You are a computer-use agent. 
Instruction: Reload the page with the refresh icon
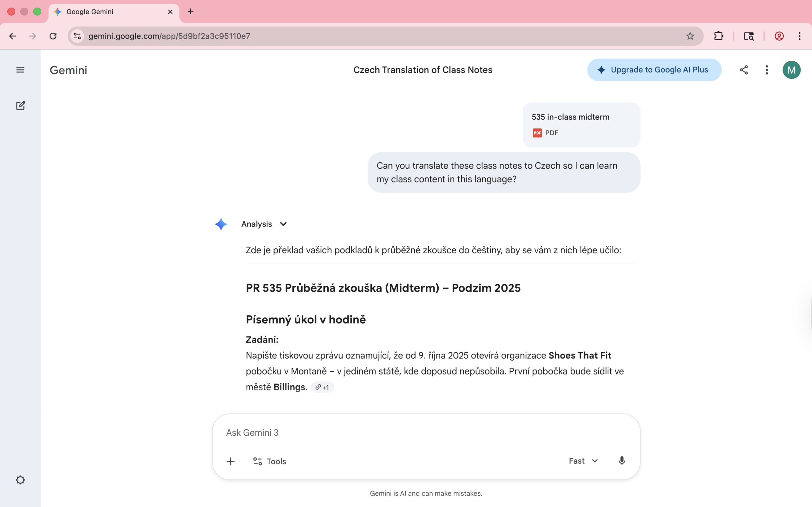pyautogui.click(x=53, y=36)
